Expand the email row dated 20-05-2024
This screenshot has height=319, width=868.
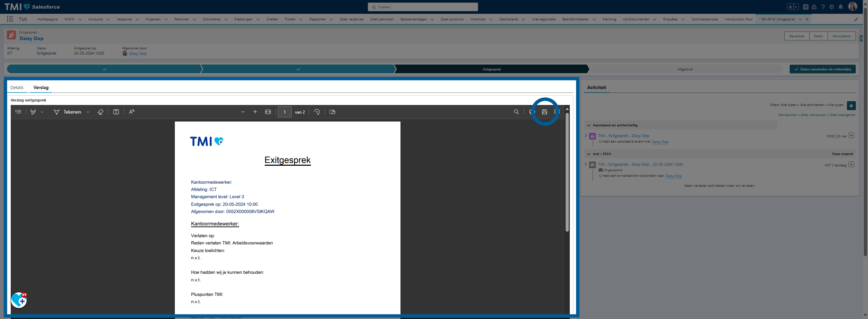pos(586,164)
